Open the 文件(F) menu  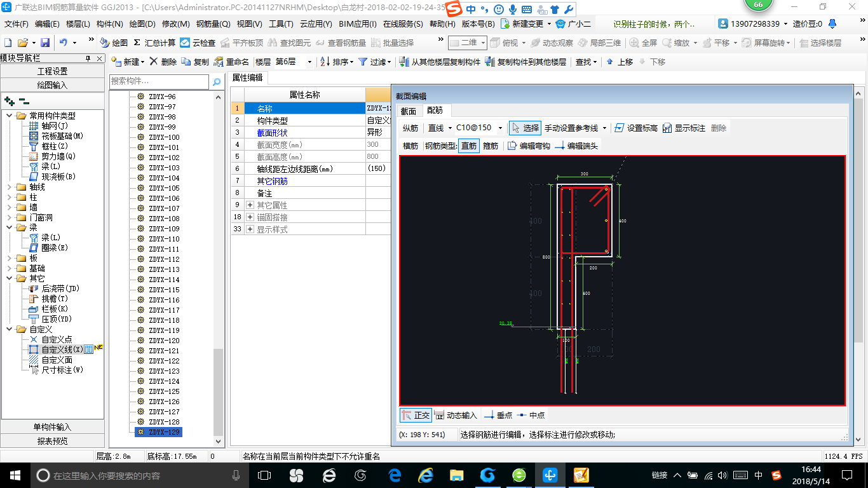click(17, 24)
